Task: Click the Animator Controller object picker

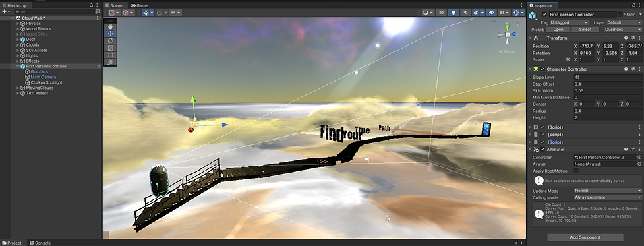Action: click(639, 157)
